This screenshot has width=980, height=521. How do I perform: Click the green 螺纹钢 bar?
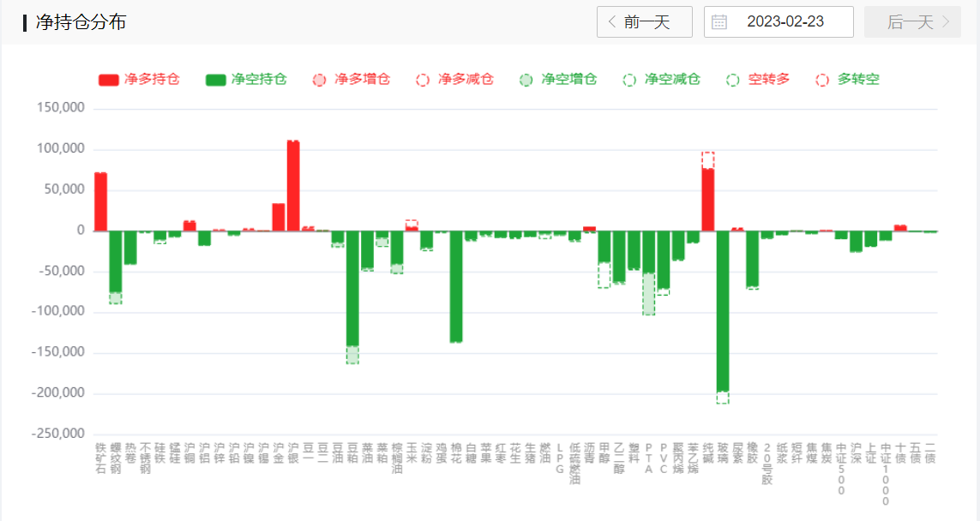pos(116,262)
